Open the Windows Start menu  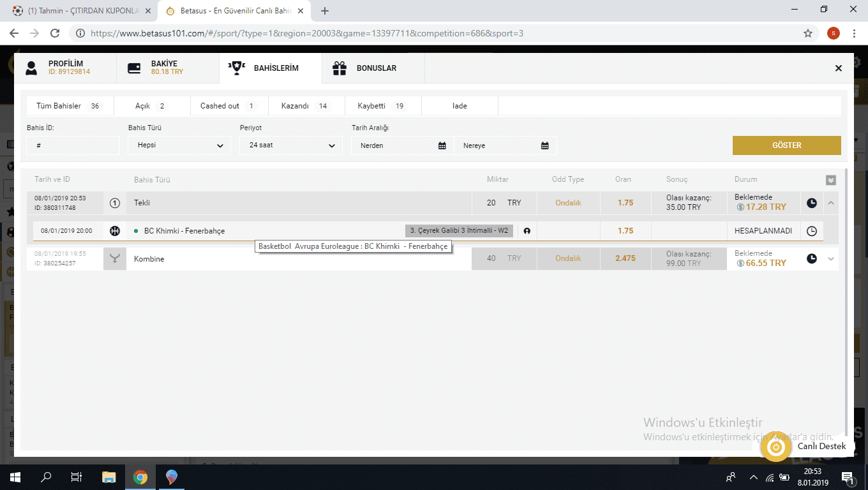pyautogui.click(x=15, y=477)
